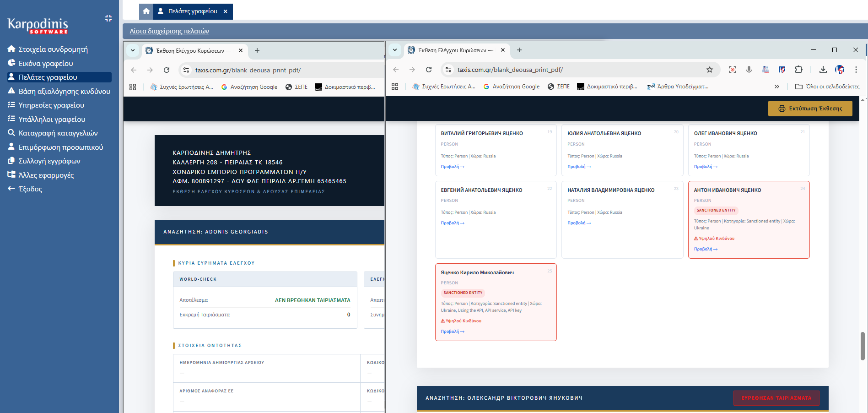The height and width of the screenshot is (413, 868).
Task: Click the page vertical scrollbar thumb
Action: pyautogui.click(x=863, y=346)
